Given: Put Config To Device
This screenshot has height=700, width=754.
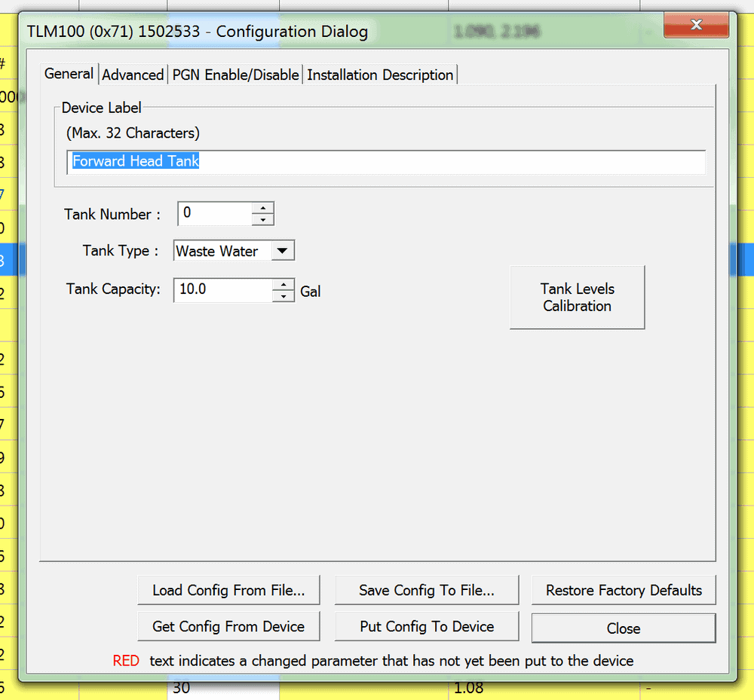Looking at the screenshot, I should [x=426, y=625].
